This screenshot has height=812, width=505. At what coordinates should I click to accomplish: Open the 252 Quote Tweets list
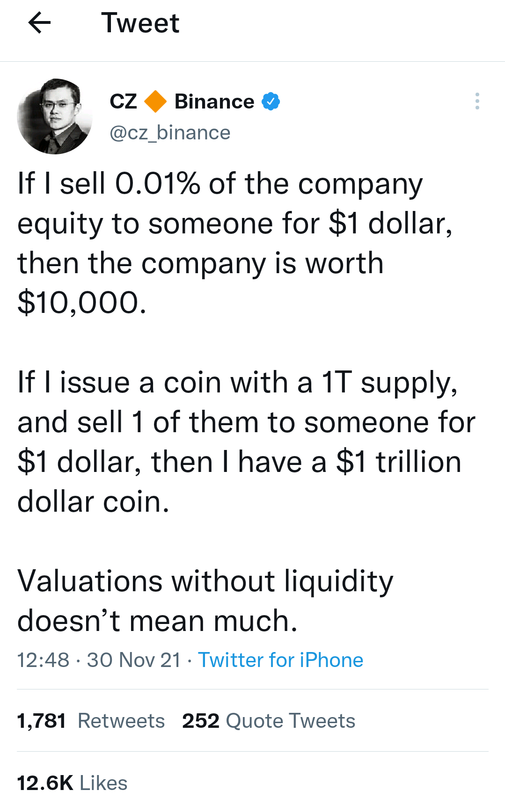pyautogui.click(x=268, y=720)
